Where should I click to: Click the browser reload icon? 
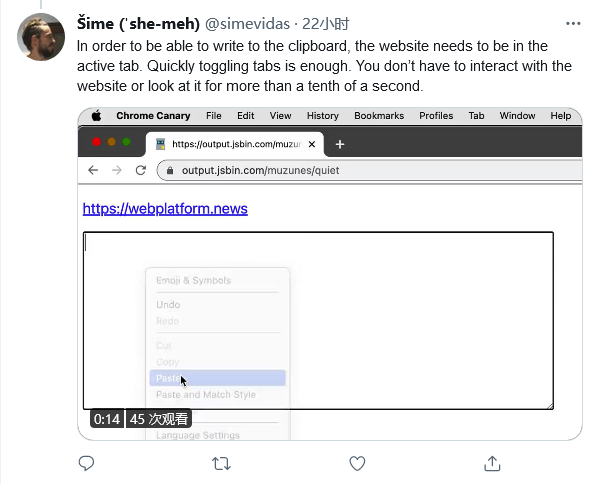(141, 170)
